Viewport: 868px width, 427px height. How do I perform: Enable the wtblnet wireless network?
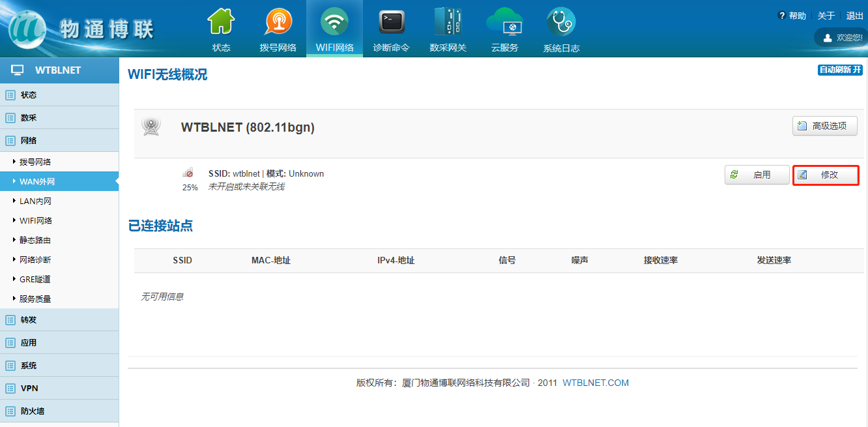coord(757,175)
